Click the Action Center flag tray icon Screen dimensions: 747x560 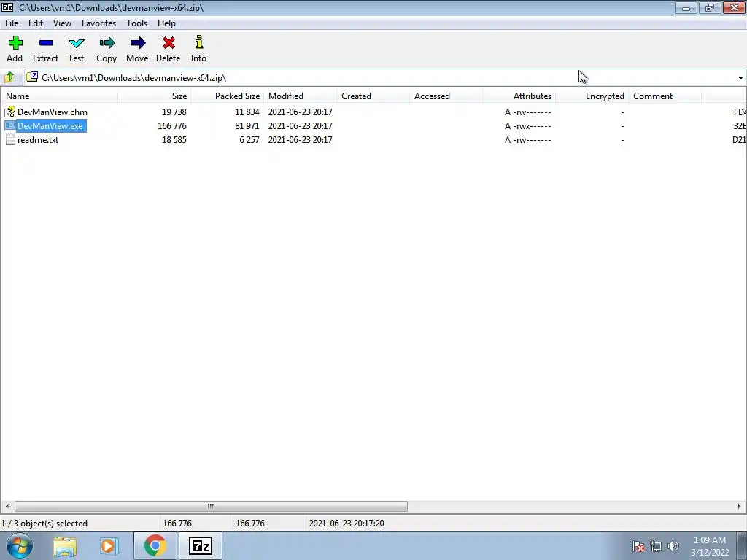tap(638, 546)
